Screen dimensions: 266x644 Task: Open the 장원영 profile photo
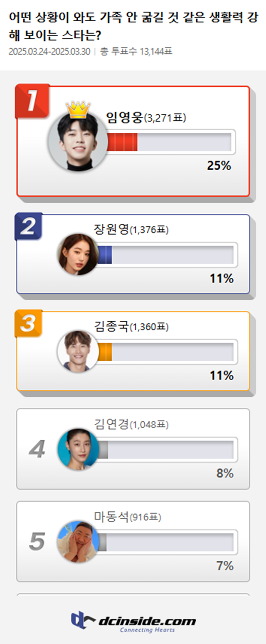pyautogui.click(x=77, y=254)
